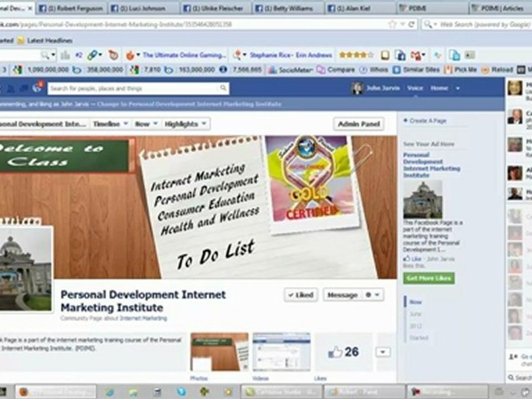This screenshot has width=532, height=399.
Task: Open Facebook notifications globe icon
Action: [x=37, y=87]
